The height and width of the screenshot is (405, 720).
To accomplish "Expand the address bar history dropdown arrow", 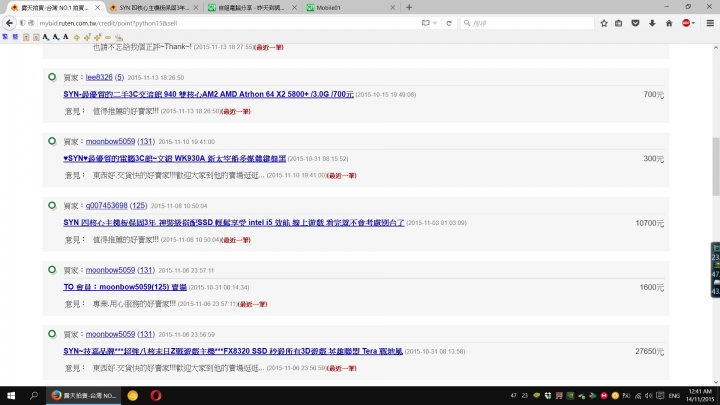I will (x=435, y=23).
